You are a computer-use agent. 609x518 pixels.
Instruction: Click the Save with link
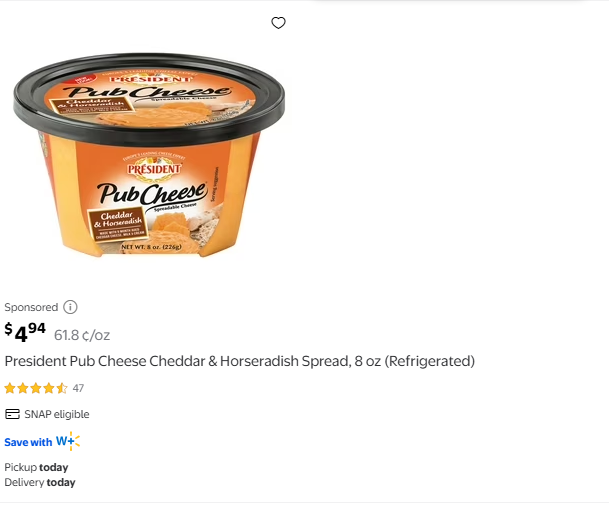28,442
